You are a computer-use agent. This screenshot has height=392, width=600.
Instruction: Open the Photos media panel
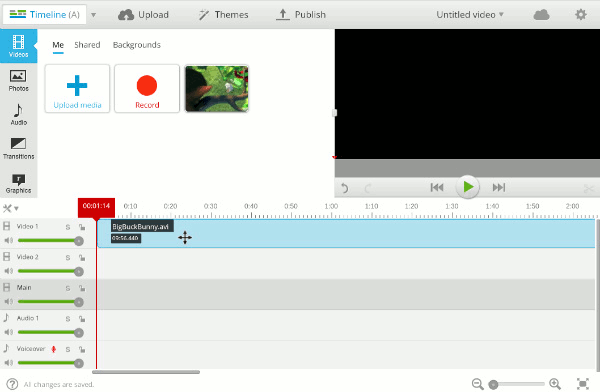point(18,80)
